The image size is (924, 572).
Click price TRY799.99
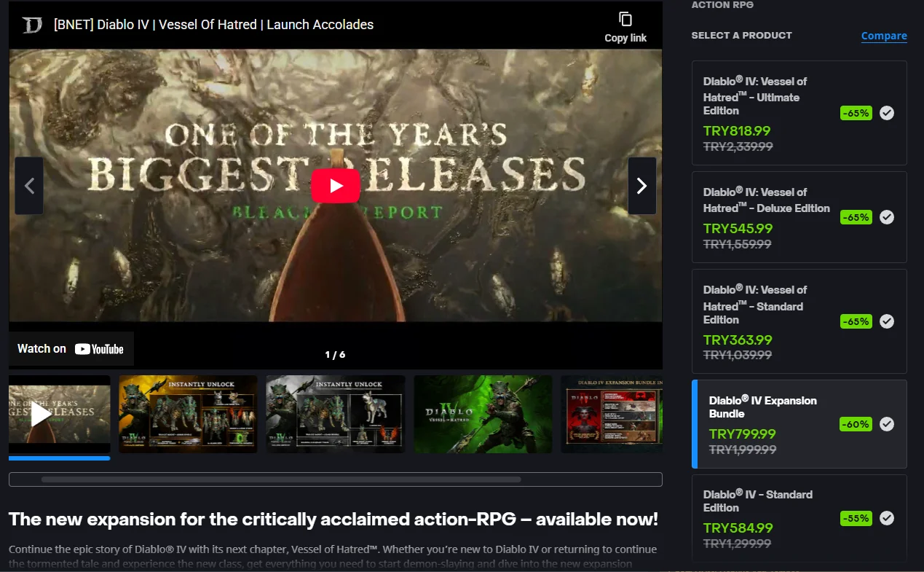(x=743, y=434)
